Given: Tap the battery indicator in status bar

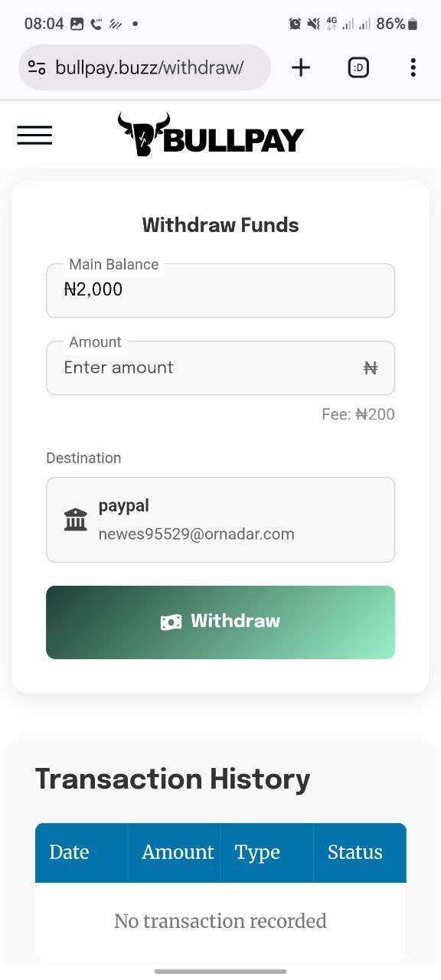Looking at the screenshot, I should (413, 24).
